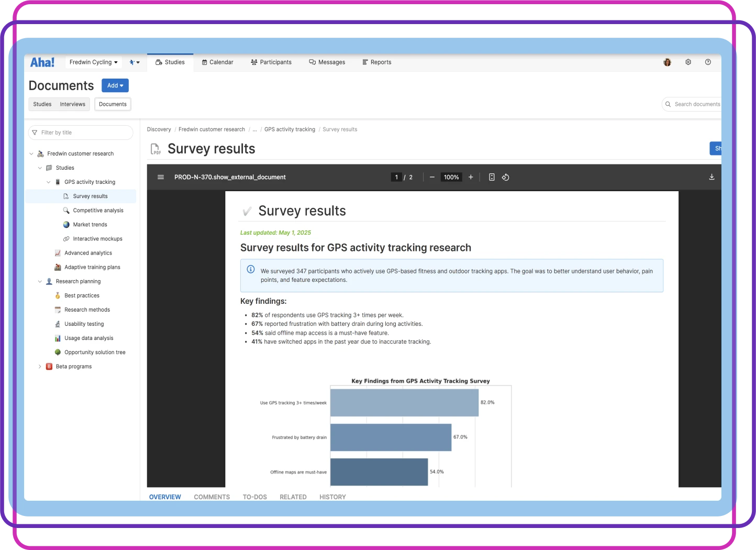
Task: Click the info icon in the survey callout
Action: click(x=251, y=270)
